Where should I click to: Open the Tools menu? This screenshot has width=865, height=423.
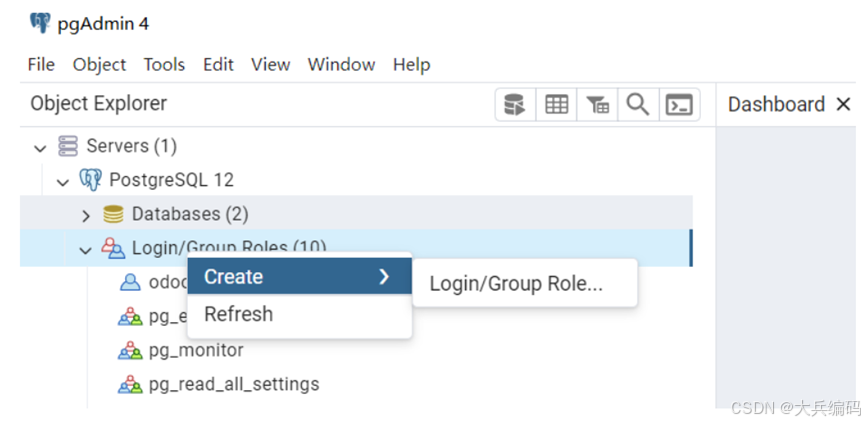(x=164, y=65)
